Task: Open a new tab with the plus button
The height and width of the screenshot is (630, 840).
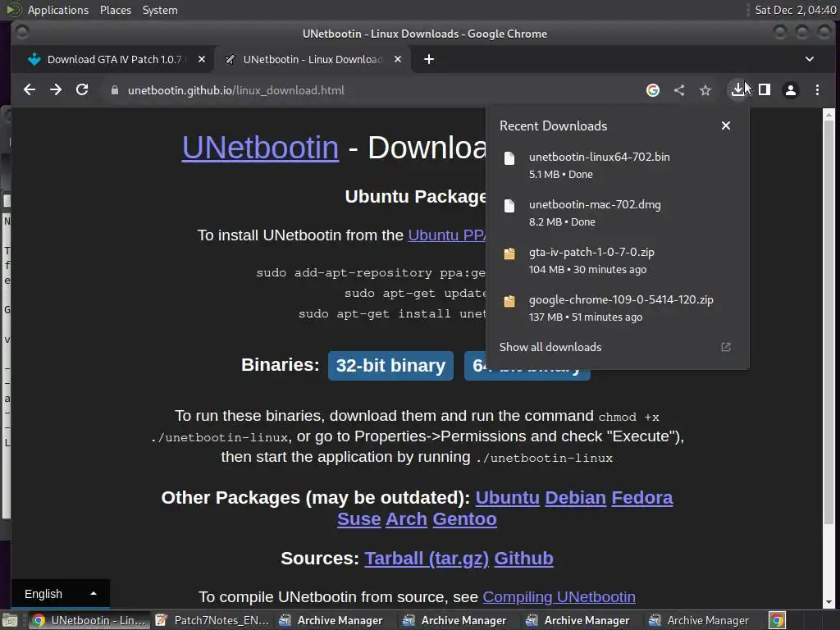Action: (x=428, y=59)
